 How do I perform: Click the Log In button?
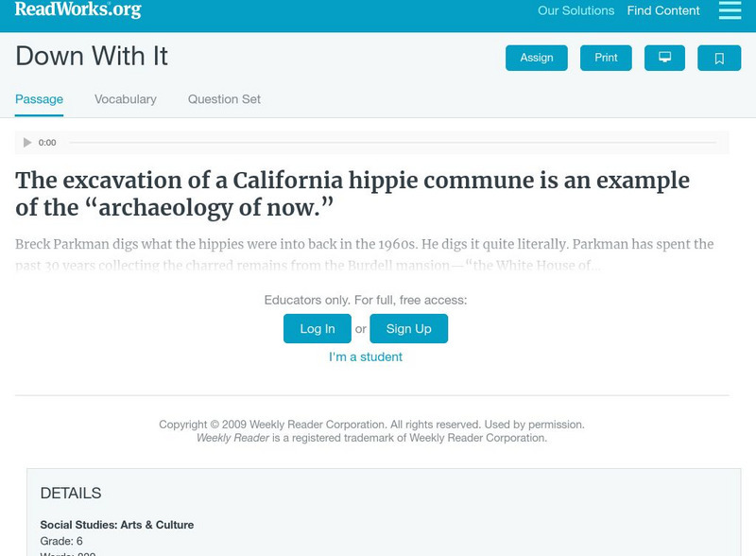pyautogui.click(x=318, y=328)
